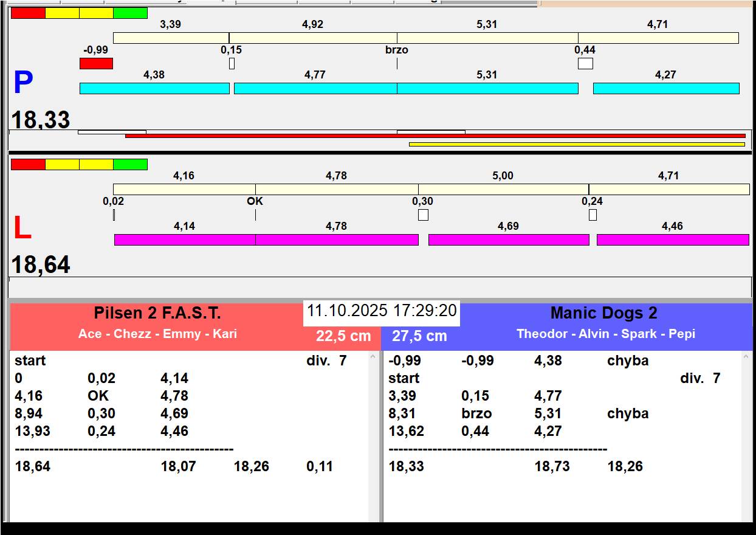
Task: Click the 0,44 pass indicator box in lane P
Action: point(585,63)
